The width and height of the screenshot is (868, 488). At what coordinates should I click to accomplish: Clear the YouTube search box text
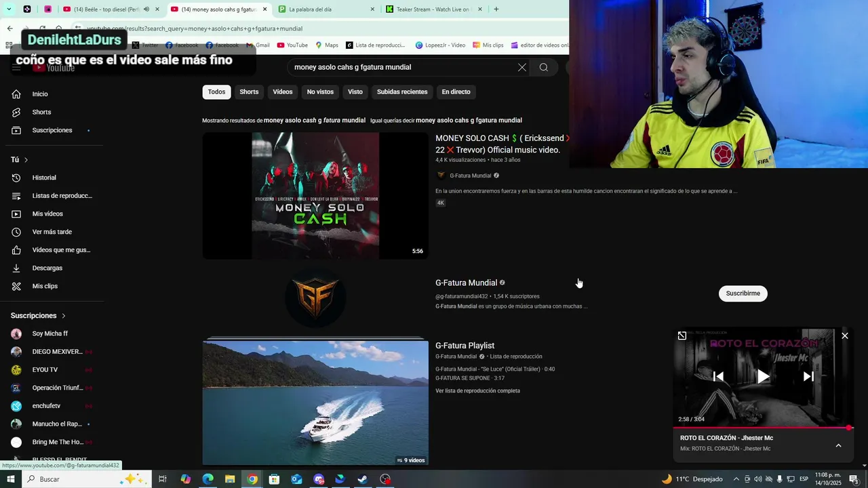[x=521, y=67]
